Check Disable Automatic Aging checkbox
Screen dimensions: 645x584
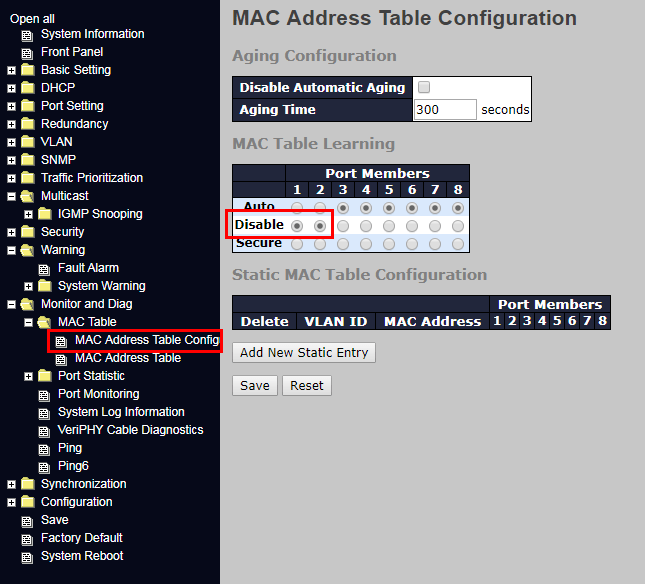424,87
